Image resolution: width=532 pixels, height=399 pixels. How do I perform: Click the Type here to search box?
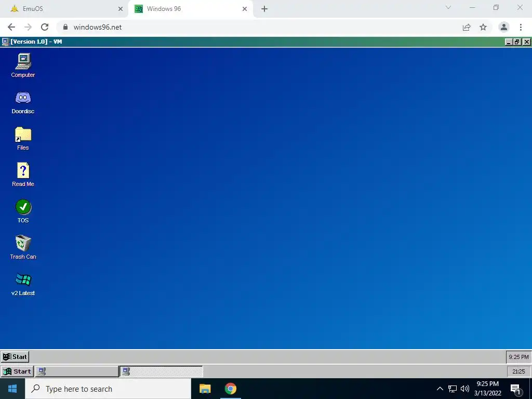click(x=108, y=389)
